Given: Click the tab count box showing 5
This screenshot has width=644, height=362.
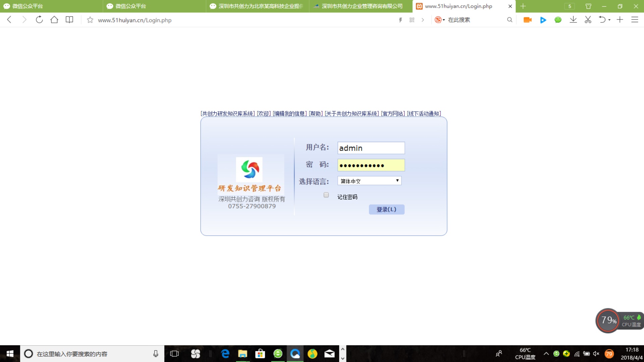Looking at the screenshot, I should (x=570, y=6).
